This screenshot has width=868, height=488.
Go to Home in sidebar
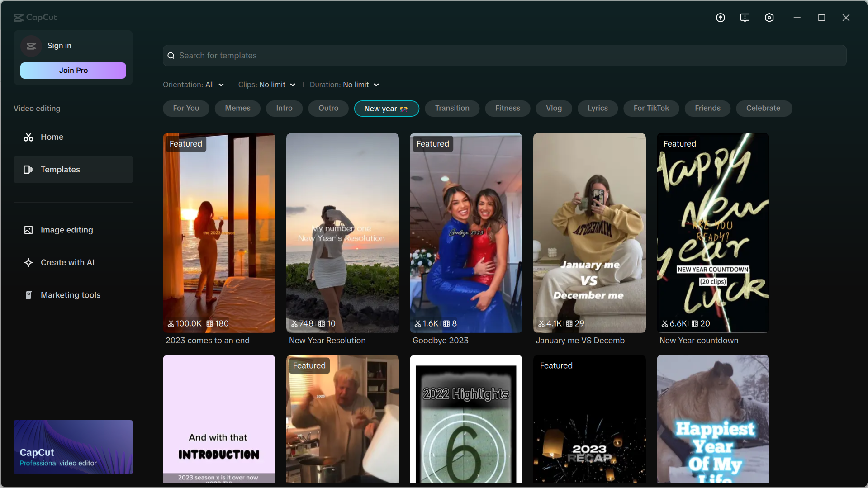tap(73, 137)
